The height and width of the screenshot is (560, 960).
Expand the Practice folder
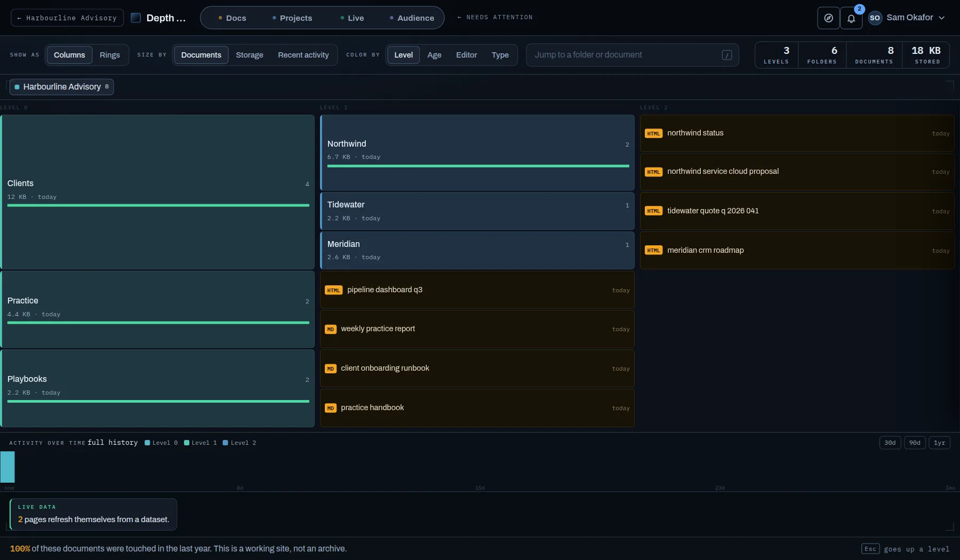pyautogui.click(x=158, y=309)
